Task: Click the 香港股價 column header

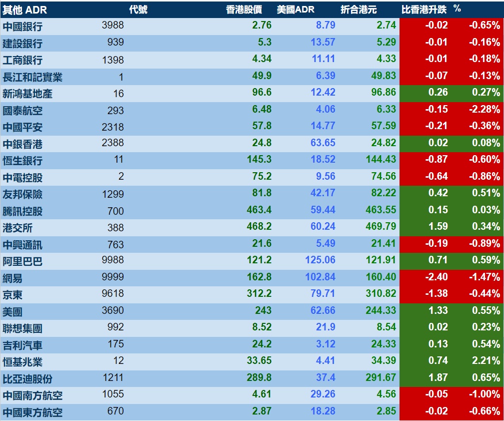Action: 244,10
